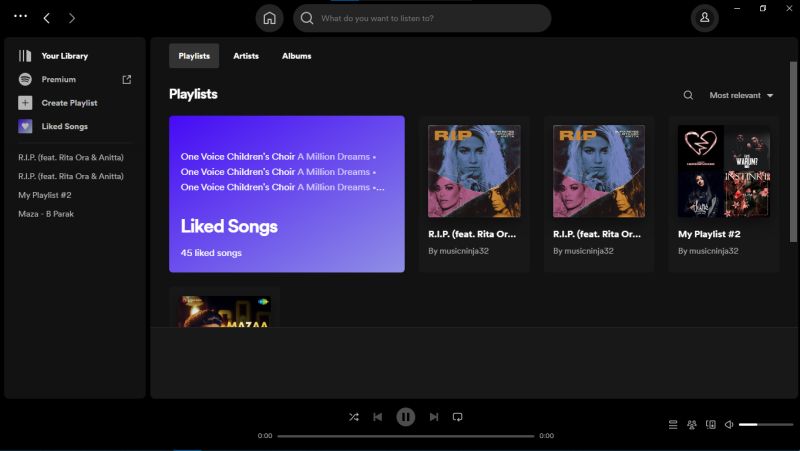Open the three-dots app menu
The image size is (800, 451).
coord(20,16)
